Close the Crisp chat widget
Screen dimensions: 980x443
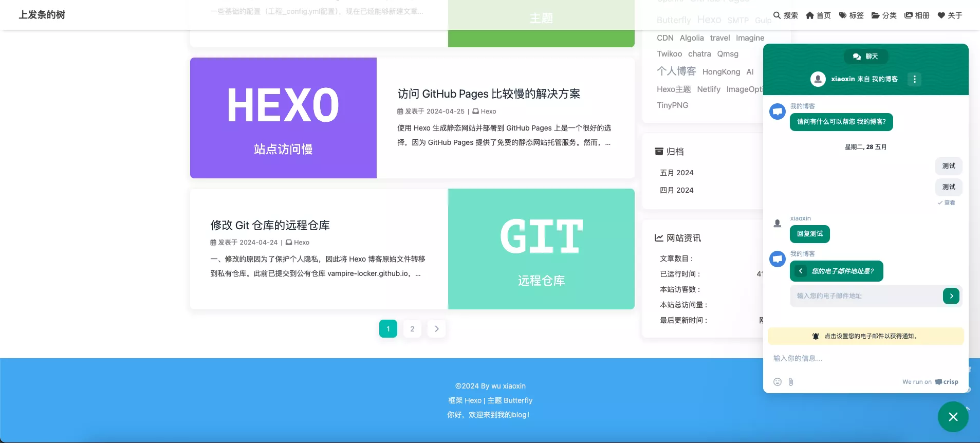(953, 417)
